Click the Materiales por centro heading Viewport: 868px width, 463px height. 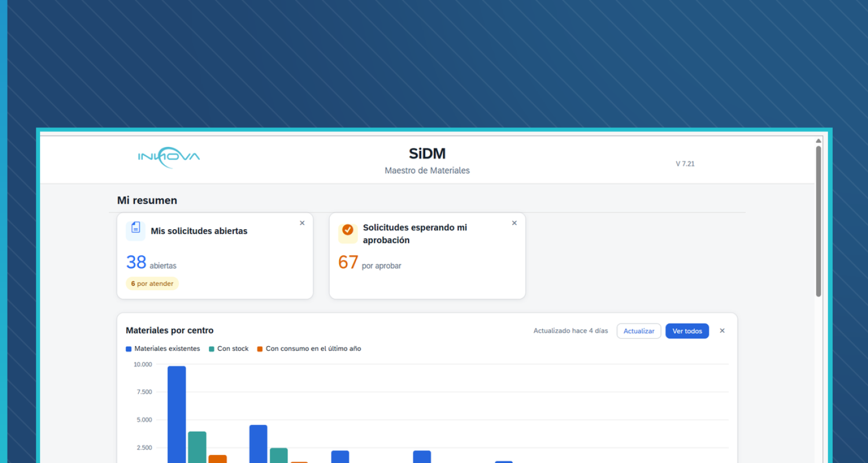(170, 330)
